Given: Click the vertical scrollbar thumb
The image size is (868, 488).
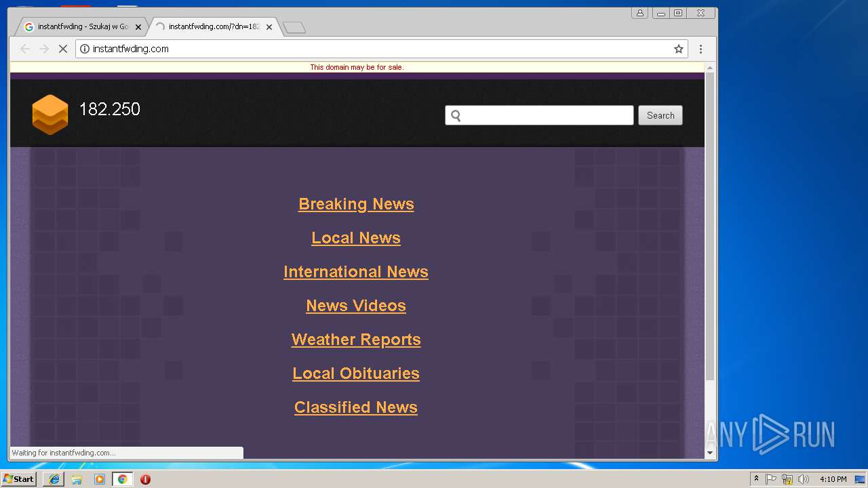Looking at the screenshot, I should (710, 226).
